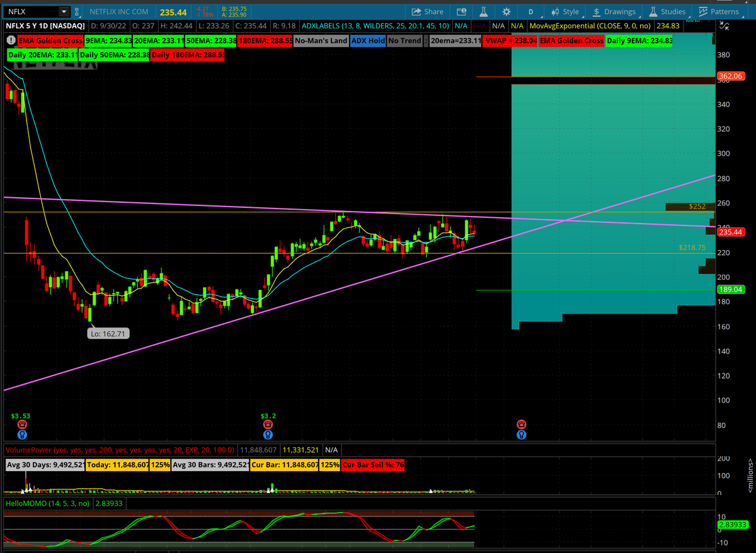Open the Patterns menu
The height and width of the screenshot is (553, 756).
pyautogui.click(x=719, y=11)
